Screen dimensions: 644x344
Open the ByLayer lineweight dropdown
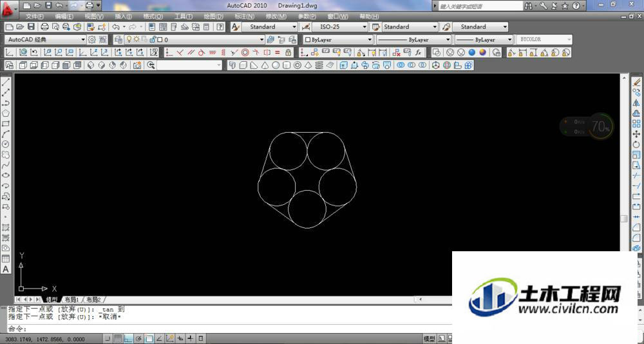point(484,39)
